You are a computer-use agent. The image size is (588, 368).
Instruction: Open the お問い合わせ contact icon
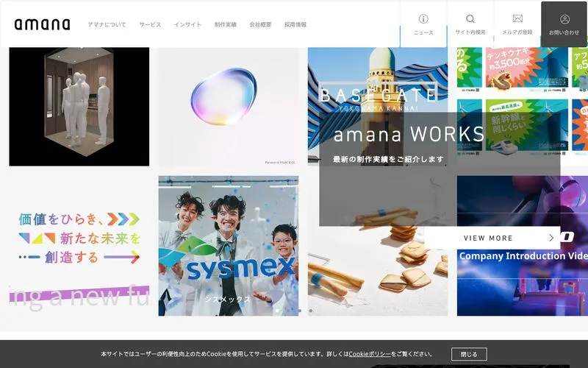tap(564, 19)
